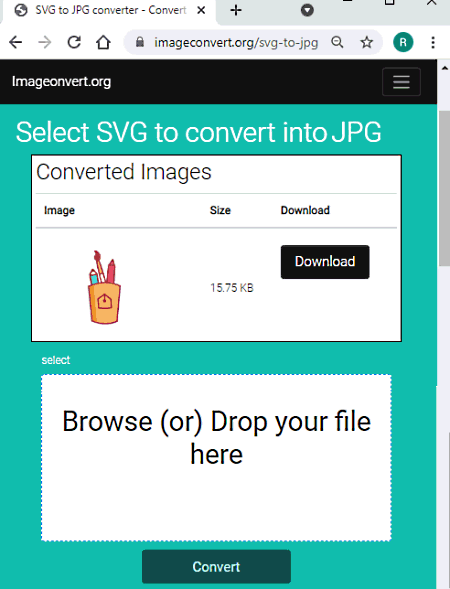
Task: Open the green R profile avatar
Action: pos(403,42)
